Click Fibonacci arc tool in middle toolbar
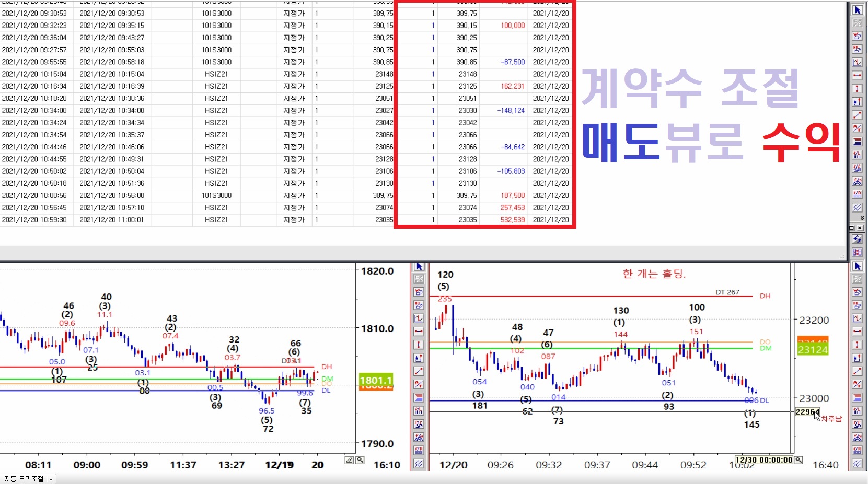The height and width of the screenshot is (484, 868). pyautogui.click(x=419, y=438)
